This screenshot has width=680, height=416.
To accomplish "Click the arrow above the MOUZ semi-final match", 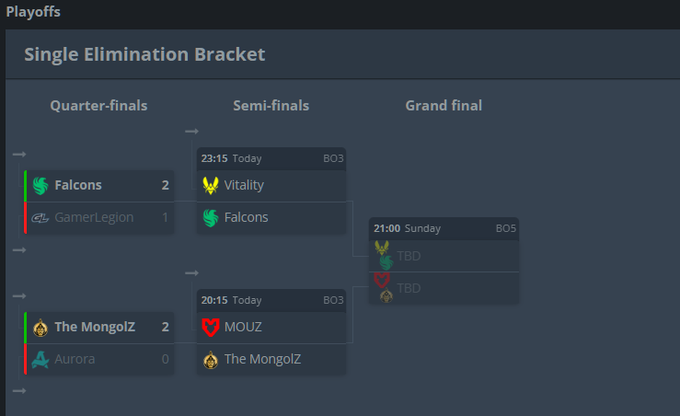I will pos(192,273).
